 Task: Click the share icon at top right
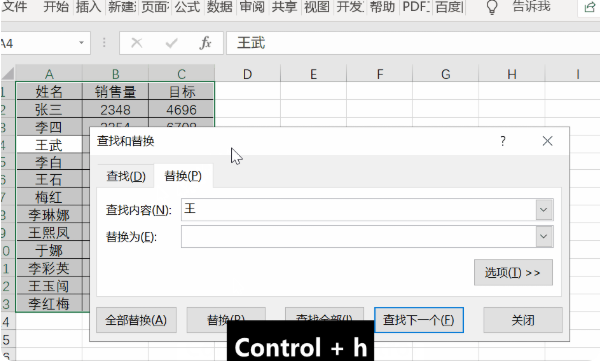click(590, 7)
